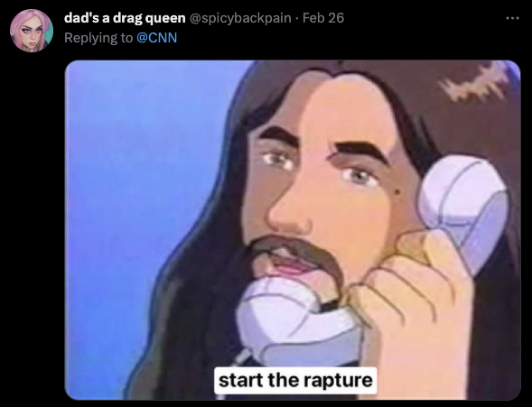Click the character's hand holding phone
This screenshot has width=532, height=407.
tap(411, 298)
